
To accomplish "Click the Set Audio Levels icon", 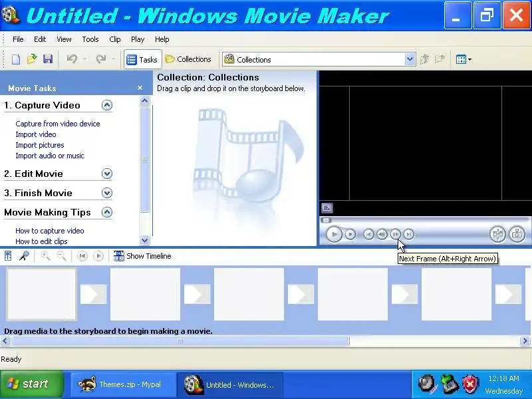I will click(x=8, y=256).
